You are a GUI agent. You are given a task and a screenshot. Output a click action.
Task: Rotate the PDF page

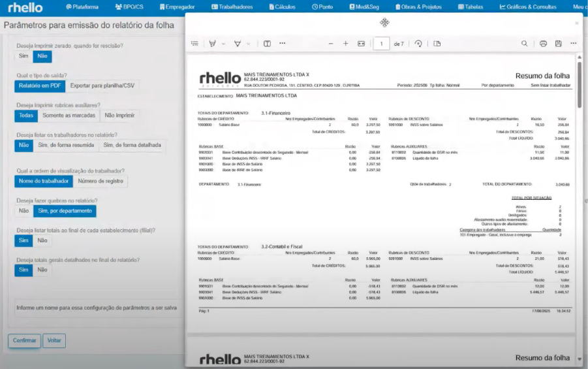[x=418, y=44]
